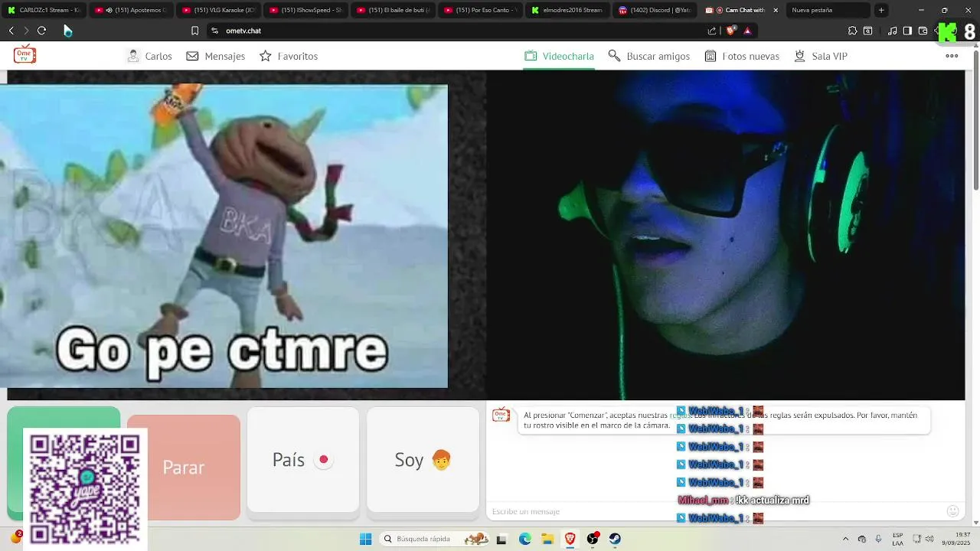Open browser extensions puzzle icon
The image size is (980, 551).
[x=852, y=31]
